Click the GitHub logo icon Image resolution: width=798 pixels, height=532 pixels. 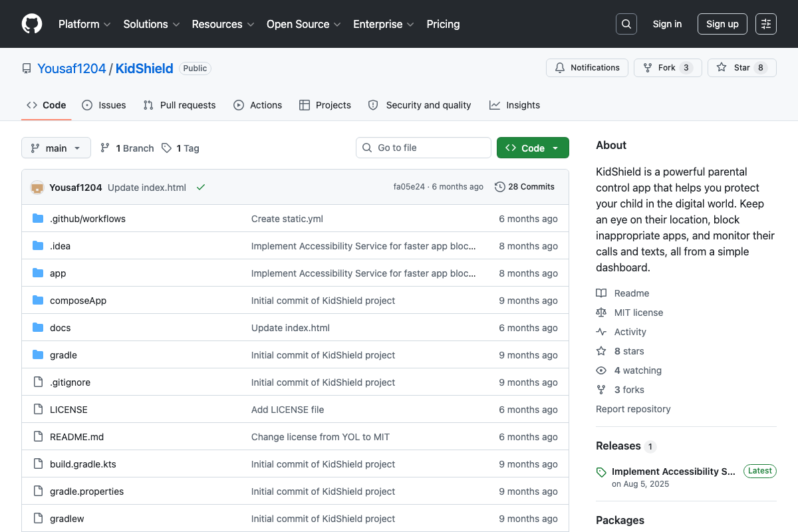pos(32,24)
